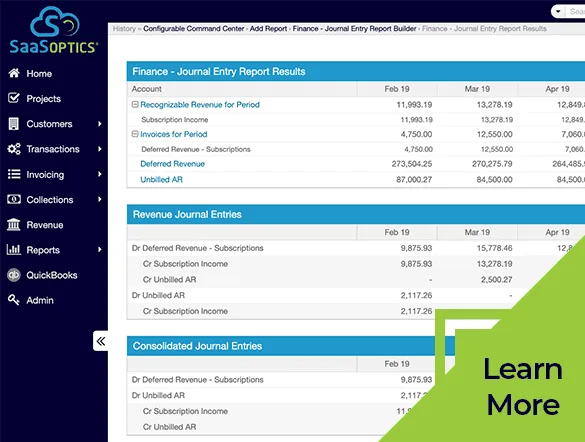This screenshot has height=442, width=585.
Task: Collapse the Invoices for Period row
Action: point(135,134)
